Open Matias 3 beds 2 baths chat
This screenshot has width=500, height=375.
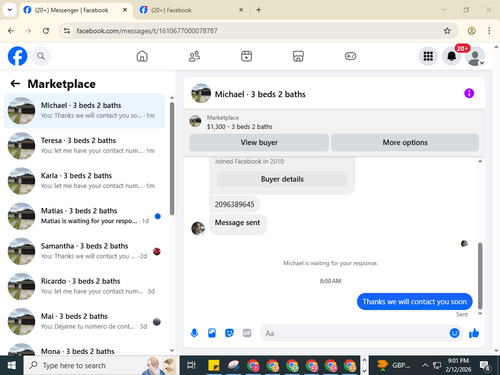(84, 216)
